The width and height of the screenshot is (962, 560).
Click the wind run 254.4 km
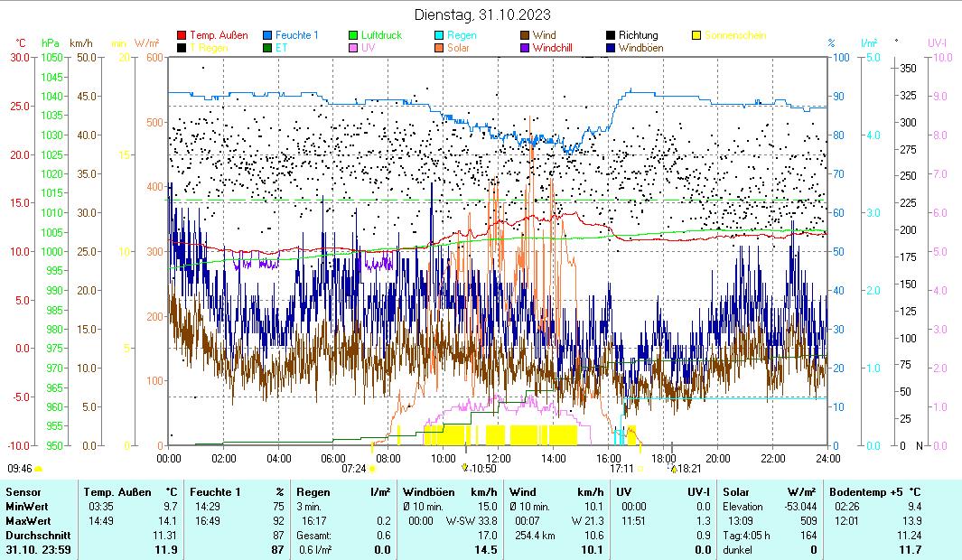point(533,536)
